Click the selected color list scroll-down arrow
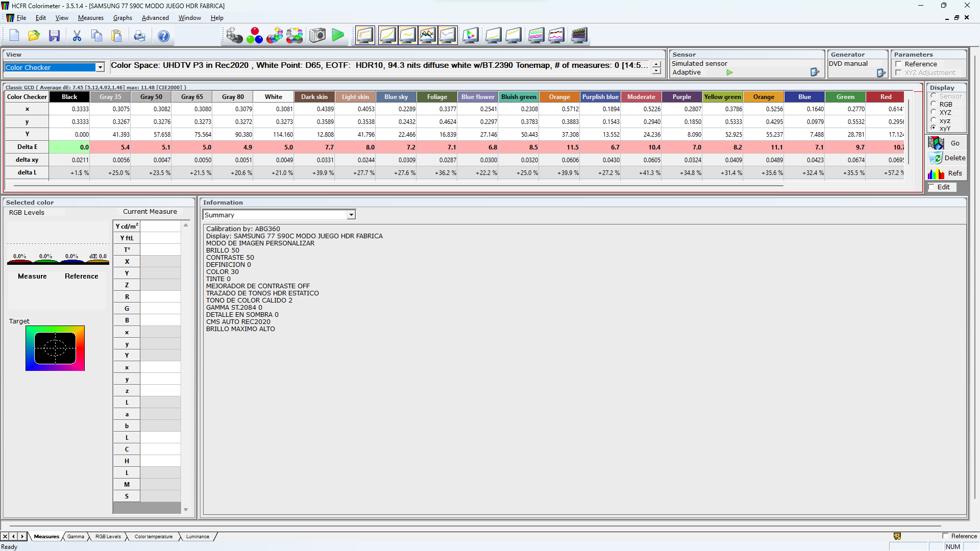The width and height of the screenshot is (980, 551). pos(186,509)
